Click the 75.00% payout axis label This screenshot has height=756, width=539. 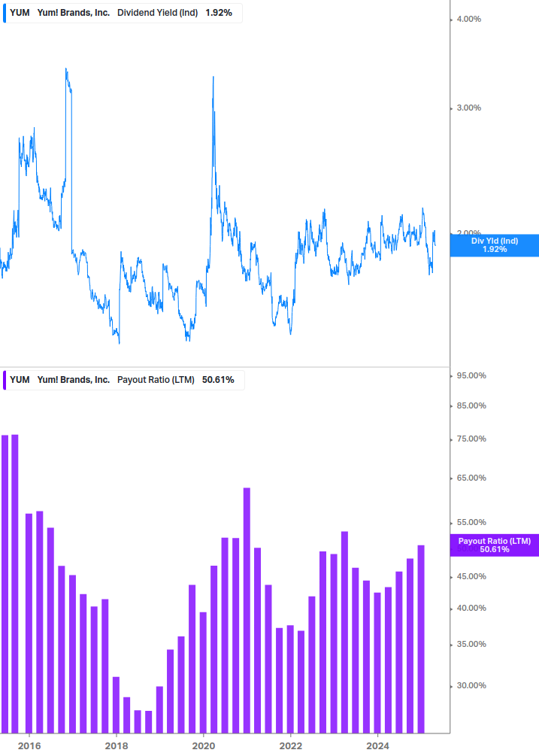pos(471,439)
